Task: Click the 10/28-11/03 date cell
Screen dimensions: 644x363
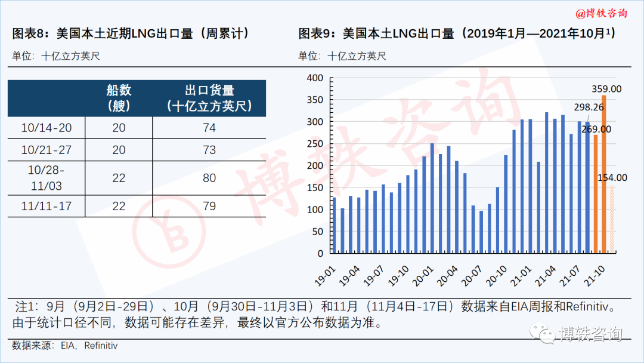Action: (x=46, y=178)
